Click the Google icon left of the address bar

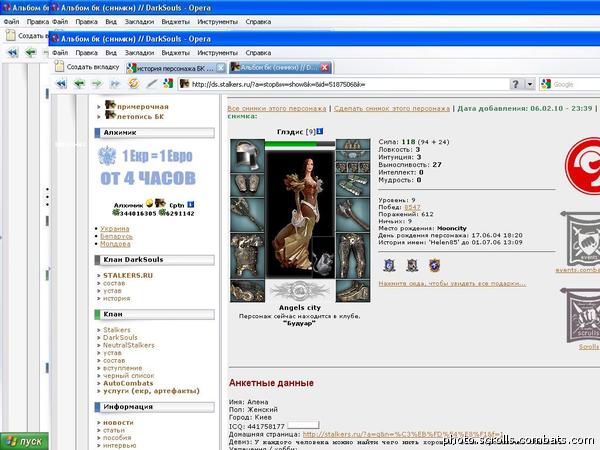(168, 83)
